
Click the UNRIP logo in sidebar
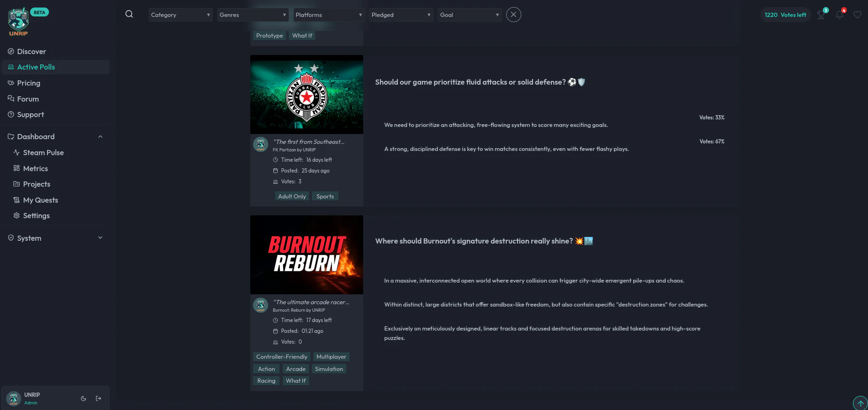[18, 22]
